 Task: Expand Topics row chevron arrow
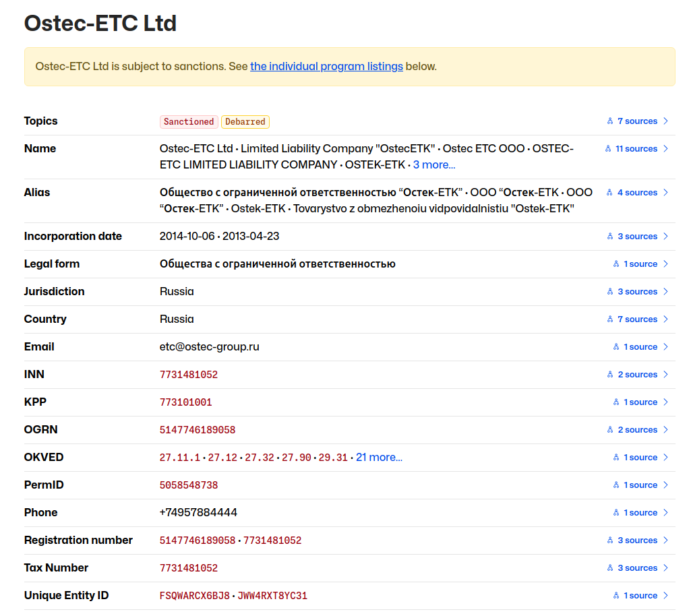pos(665,121)
